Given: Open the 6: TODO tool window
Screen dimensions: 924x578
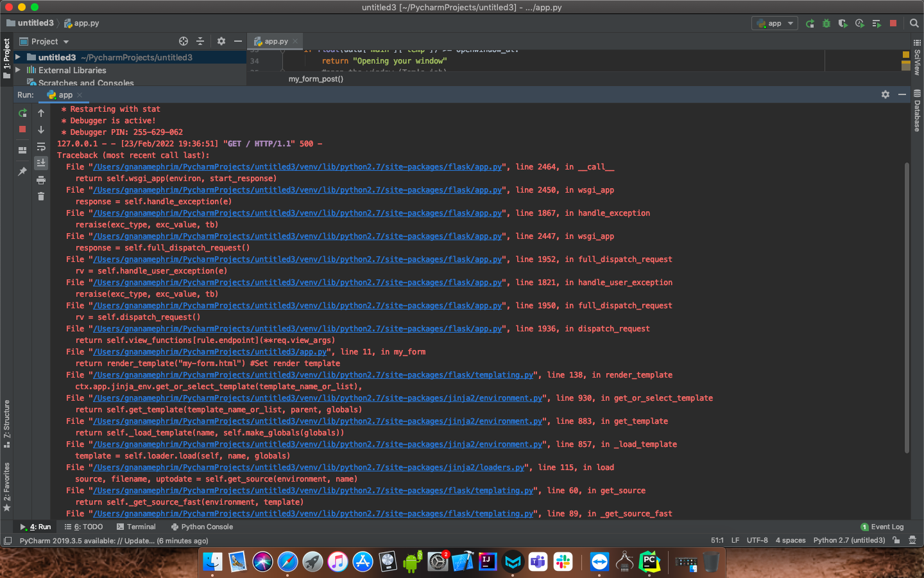Looking at the screenshot, I should pos(83,527).
